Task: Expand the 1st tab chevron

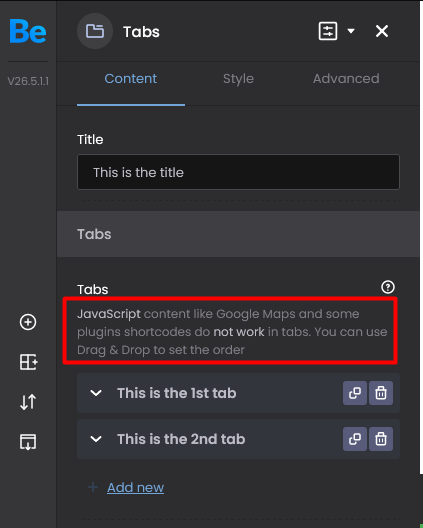Action: click(x=96, y=393)
